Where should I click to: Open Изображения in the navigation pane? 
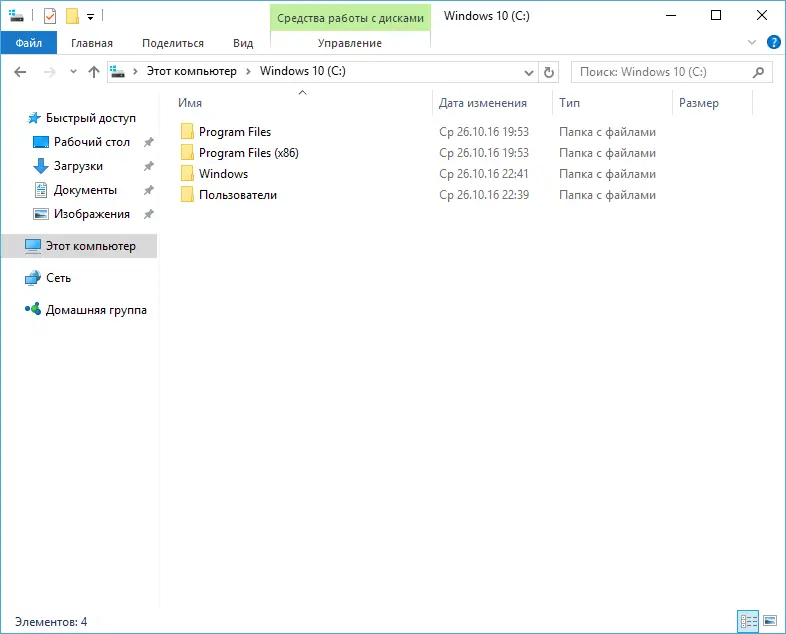pos(92,214)
